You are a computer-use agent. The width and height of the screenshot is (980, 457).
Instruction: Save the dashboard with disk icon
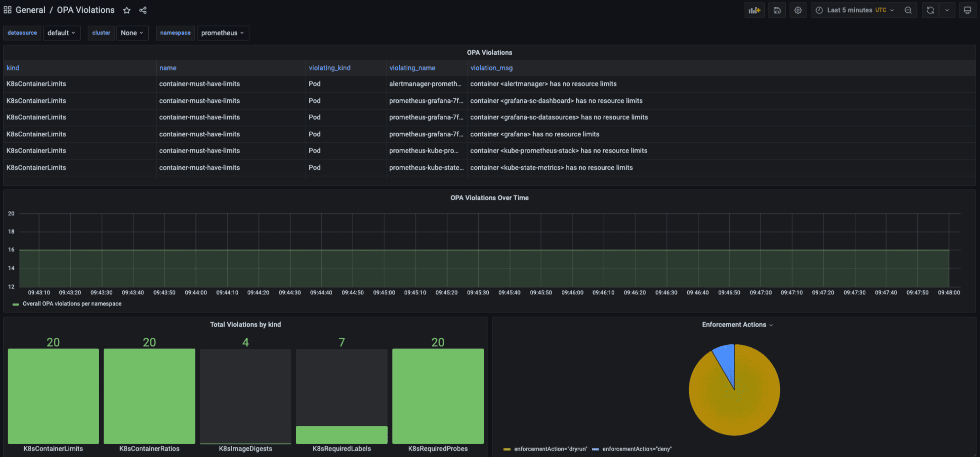pyautogui.click(x=777, y=10)
